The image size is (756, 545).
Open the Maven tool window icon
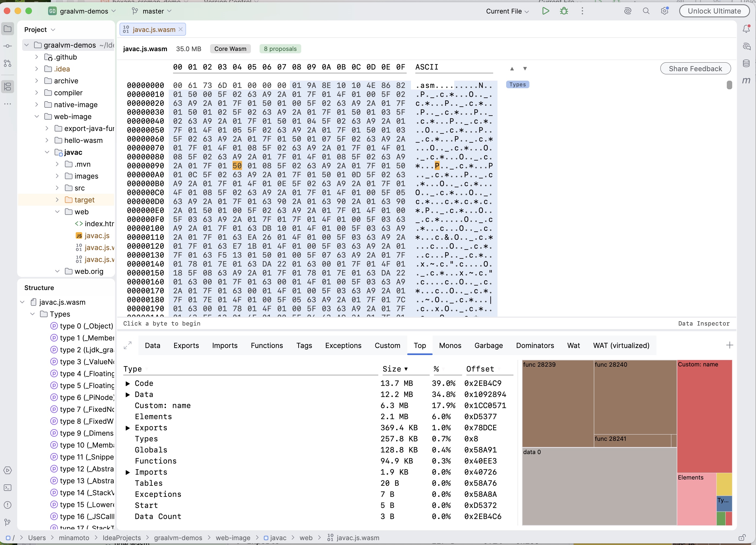(x=746, y=80)
